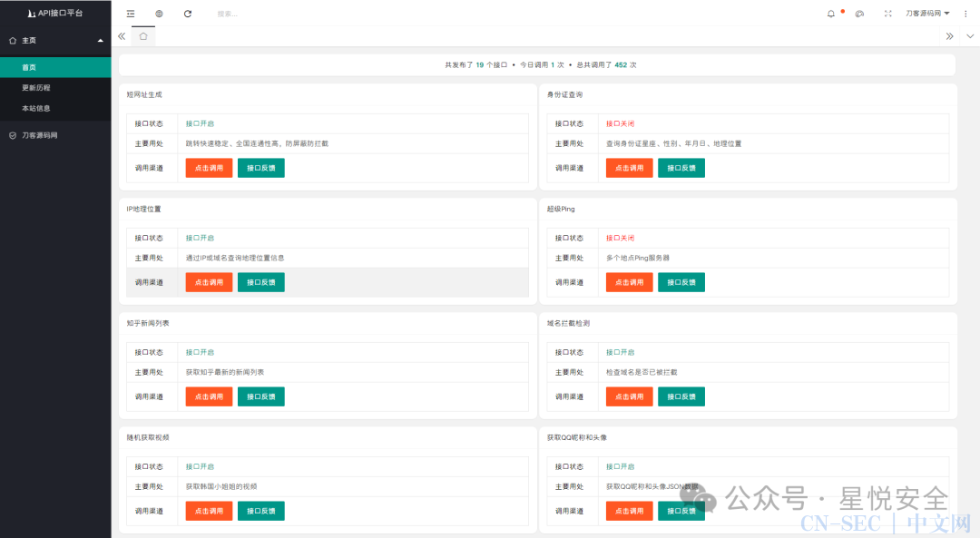Open 更新历程 in the sidebar
980x538 pixels.
[x=55, y=88]
